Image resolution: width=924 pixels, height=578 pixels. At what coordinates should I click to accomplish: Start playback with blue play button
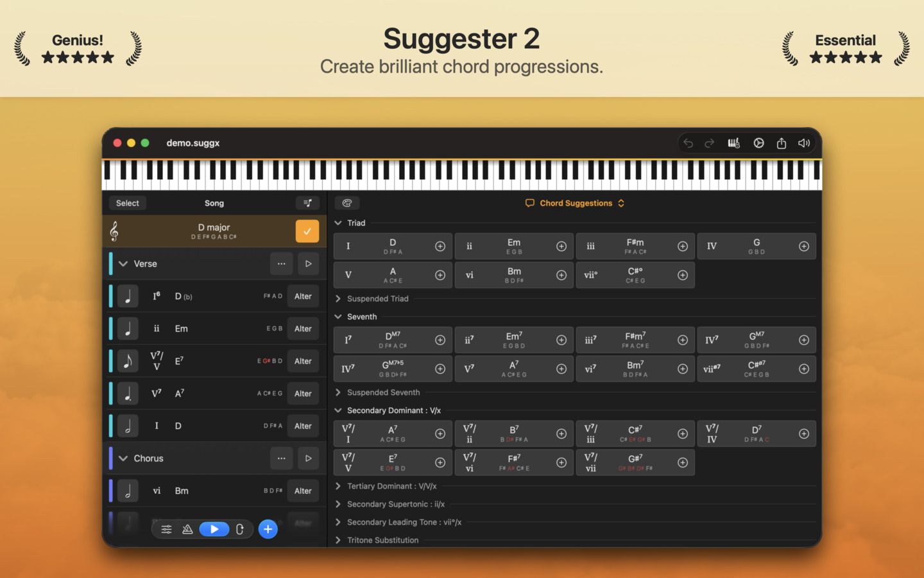[214, 529]
